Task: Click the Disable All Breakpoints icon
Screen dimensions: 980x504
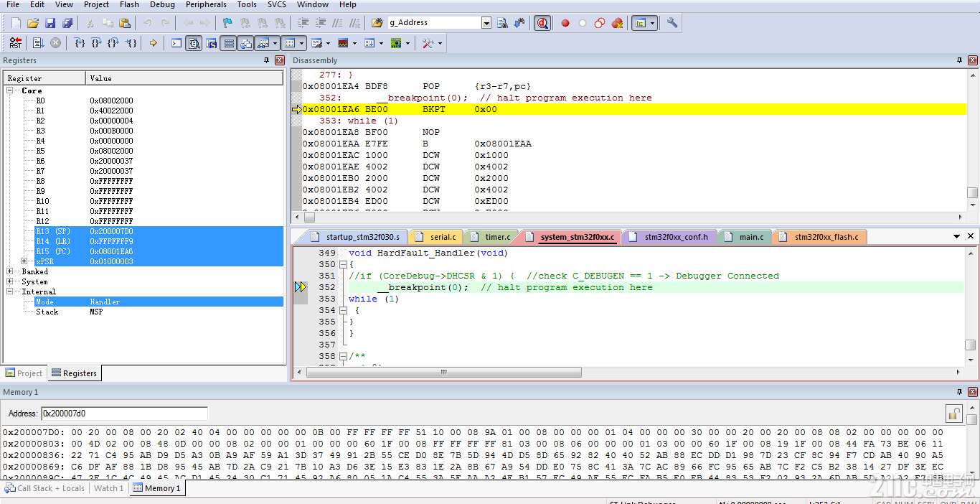Action: coord(600,23)
